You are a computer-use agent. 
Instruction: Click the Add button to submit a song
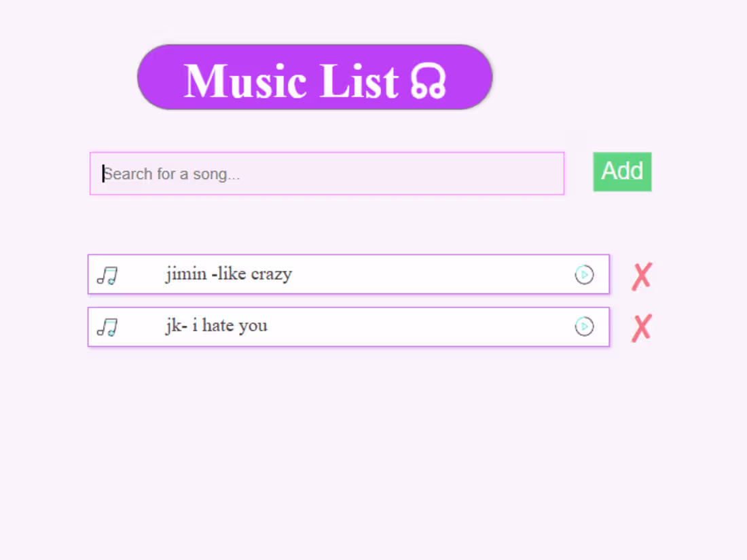coord(621,172)
